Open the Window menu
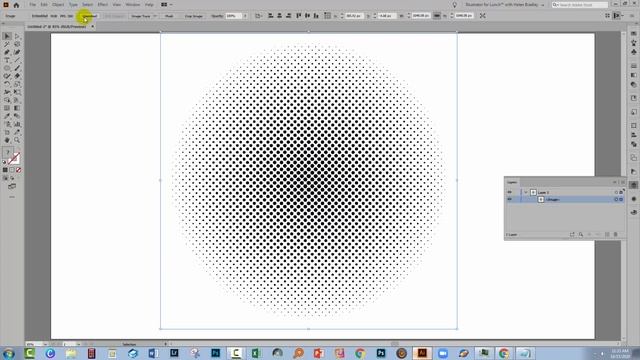Image resolution: width=640 pixels, height=360 pixels. [132, 5]
